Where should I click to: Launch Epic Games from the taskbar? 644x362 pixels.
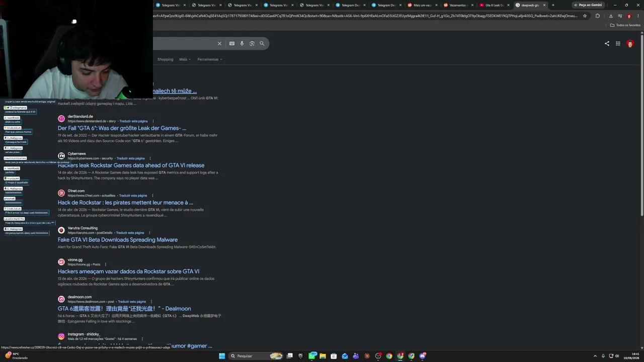pos(301,356)
